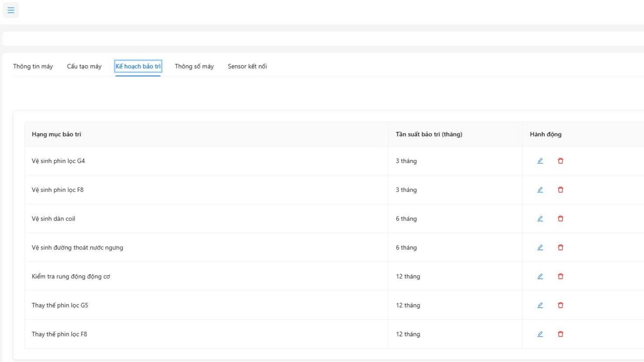Image resolution: width=644 pixels, height=362 pixels.
Task: Go to the Sensor kết nối tab
Action: 247,66
